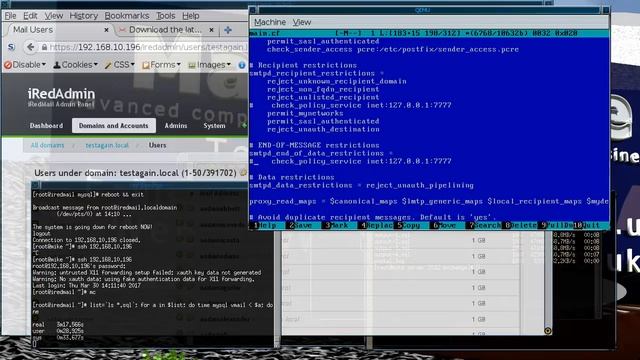
Task: Click the smtpd_recipient_restrictions line in the editor
Action: click(317, 73)
